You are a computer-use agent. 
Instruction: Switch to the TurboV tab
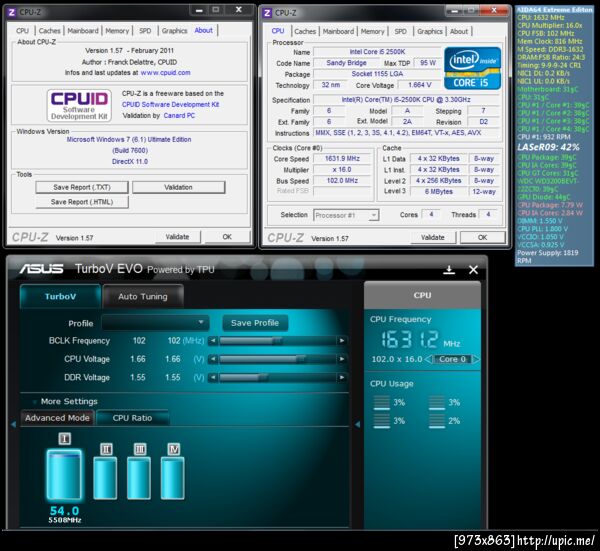click(x=60, y=297)
